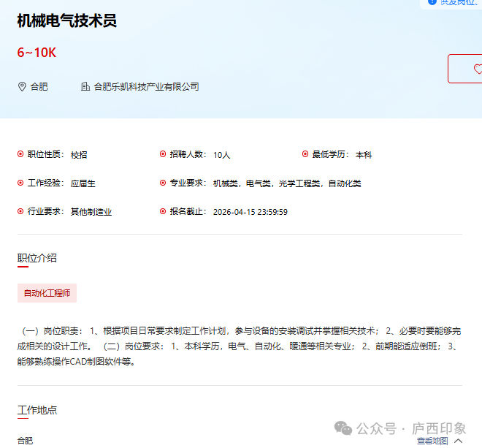482x448 pixels.
Task: Click the 查看地图 link
Action: click(x=432, y=441)
